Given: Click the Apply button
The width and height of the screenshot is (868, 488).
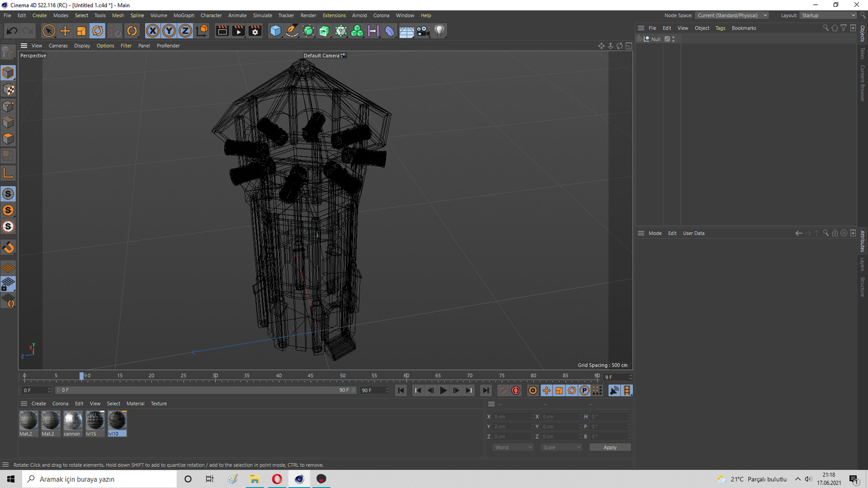Looking at the screenshot, I should click(610, 447).
